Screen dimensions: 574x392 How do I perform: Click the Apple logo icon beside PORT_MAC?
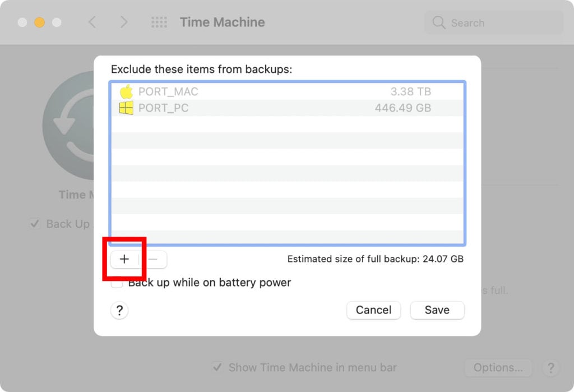tap(127, 91)
